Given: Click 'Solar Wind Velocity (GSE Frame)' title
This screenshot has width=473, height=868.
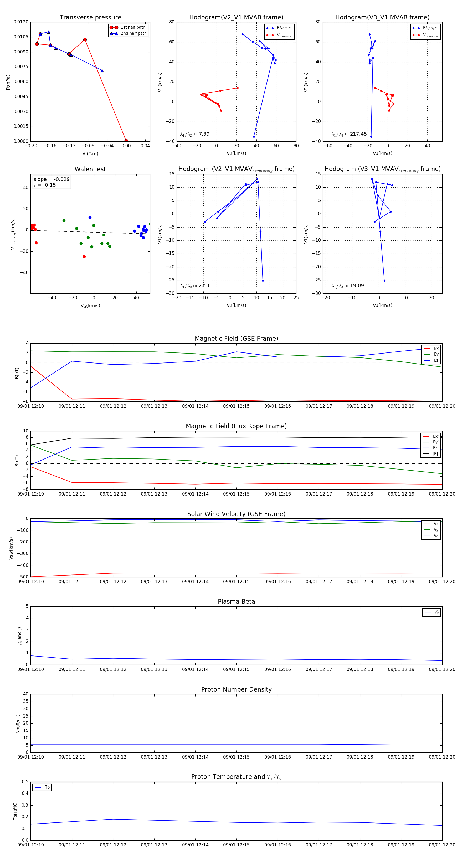Looking at the screenshot, I should click(x=236, y=514).
